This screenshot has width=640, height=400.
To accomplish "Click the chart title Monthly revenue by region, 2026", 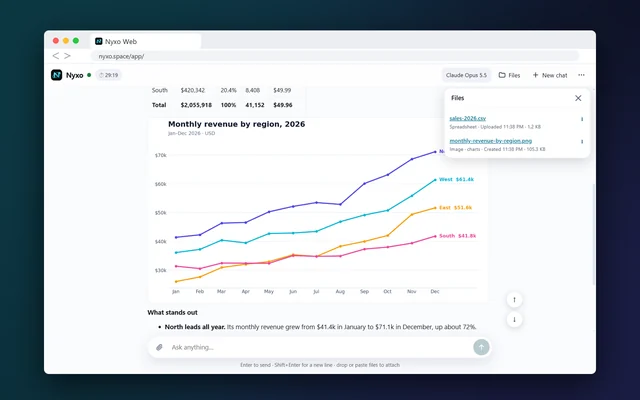I will (x=236, y=124).
